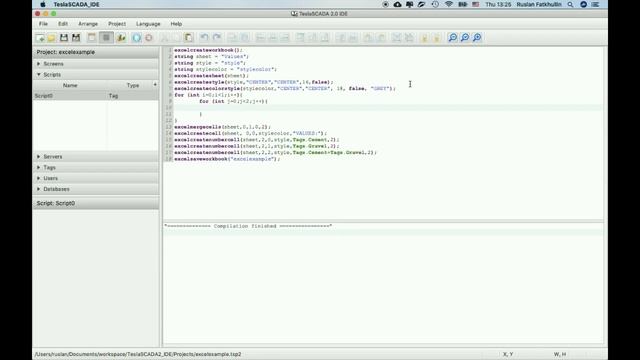Select the Script0 row in scripts table
The width and height of the screenshot is (640, 360).
point(96,96)
